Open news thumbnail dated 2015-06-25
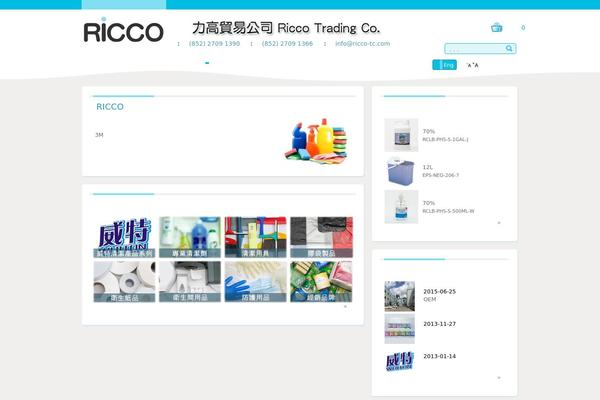Viewport: 600px width, 400px height. pyautogui.click(x=399, y=296)
